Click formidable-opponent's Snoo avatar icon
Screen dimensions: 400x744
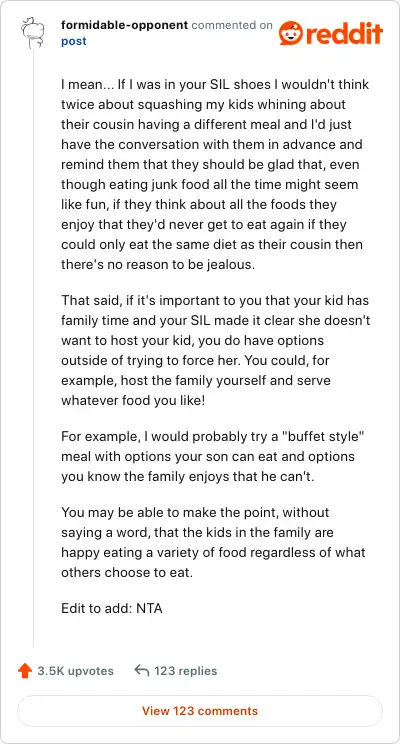point(33,32)
